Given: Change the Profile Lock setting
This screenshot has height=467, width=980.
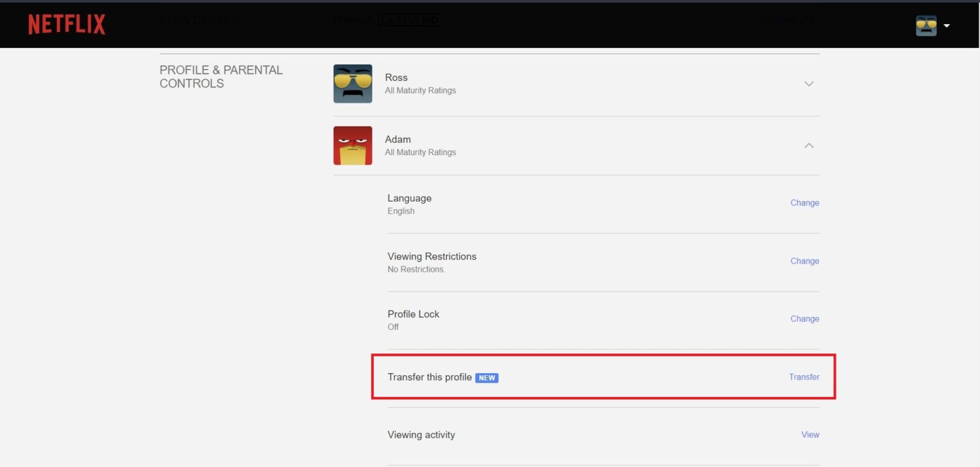Looking at the screenshot, I should click(x=805, y=319).
